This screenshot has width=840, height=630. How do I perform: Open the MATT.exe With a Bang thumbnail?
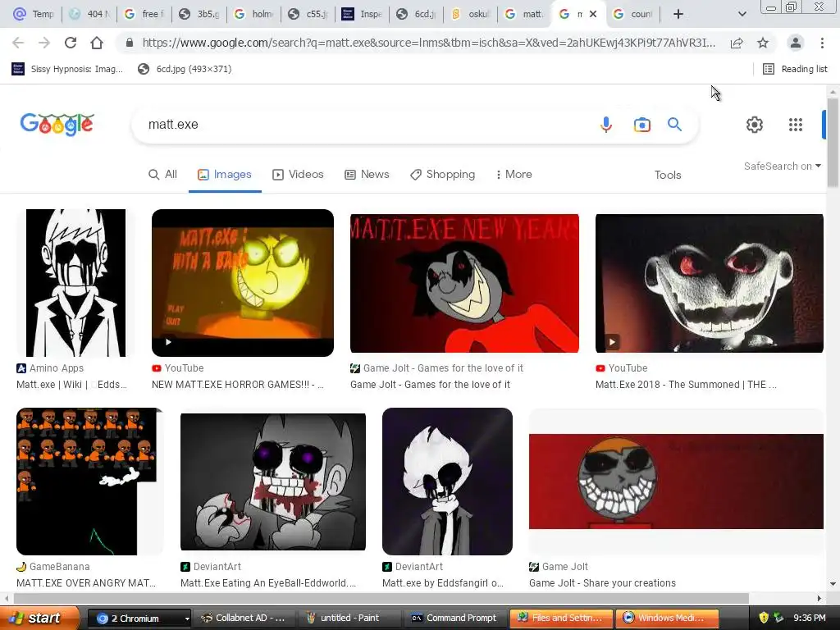(243, 283)
